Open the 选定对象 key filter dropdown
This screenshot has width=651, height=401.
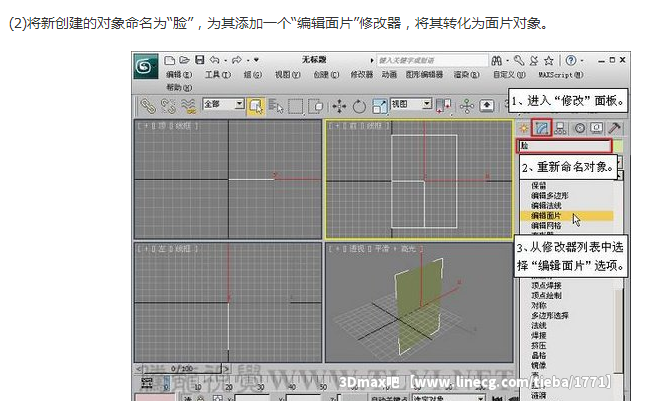coord(448,398)
